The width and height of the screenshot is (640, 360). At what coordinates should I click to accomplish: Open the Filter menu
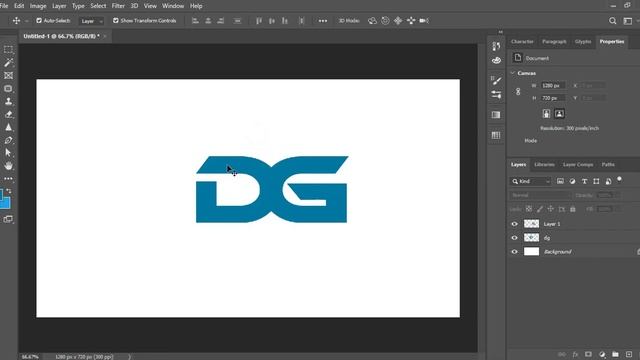(x=118, y=6)
